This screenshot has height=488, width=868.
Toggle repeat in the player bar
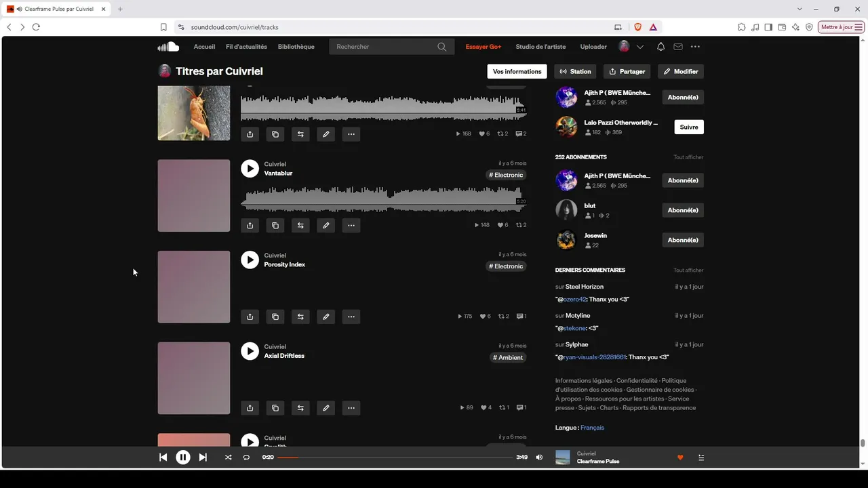point(246,457)
